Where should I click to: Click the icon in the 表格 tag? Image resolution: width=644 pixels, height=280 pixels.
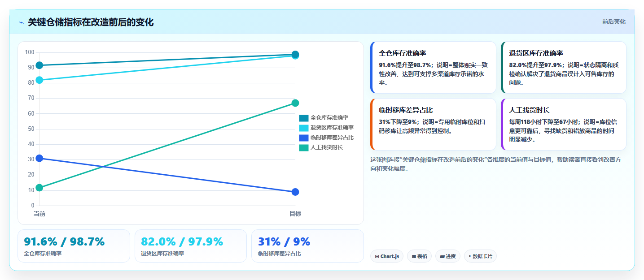[x=414, y=257]
